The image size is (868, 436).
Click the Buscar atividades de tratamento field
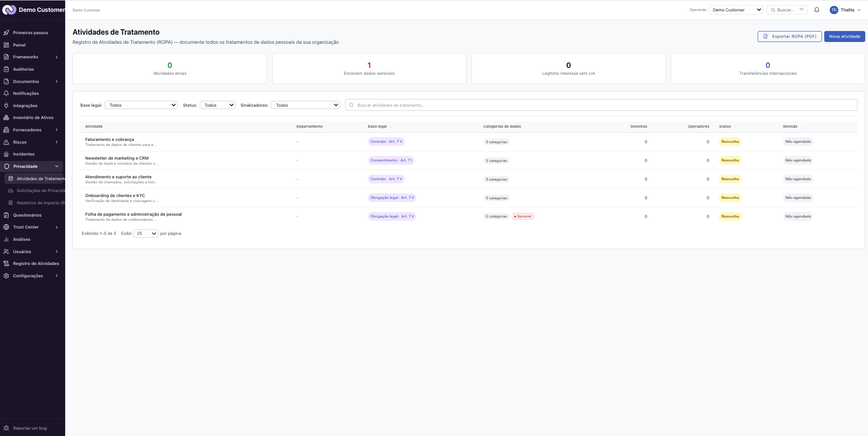point(601,105)
